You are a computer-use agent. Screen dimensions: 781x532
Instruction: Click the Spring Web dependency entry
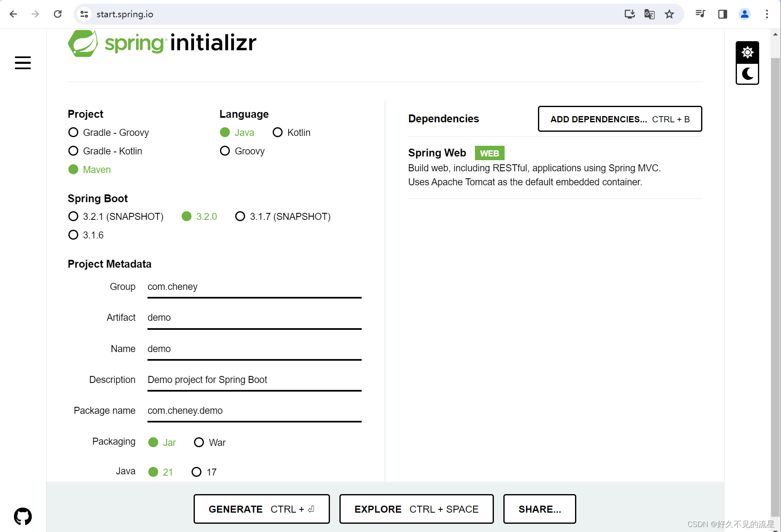coord(555,167)
